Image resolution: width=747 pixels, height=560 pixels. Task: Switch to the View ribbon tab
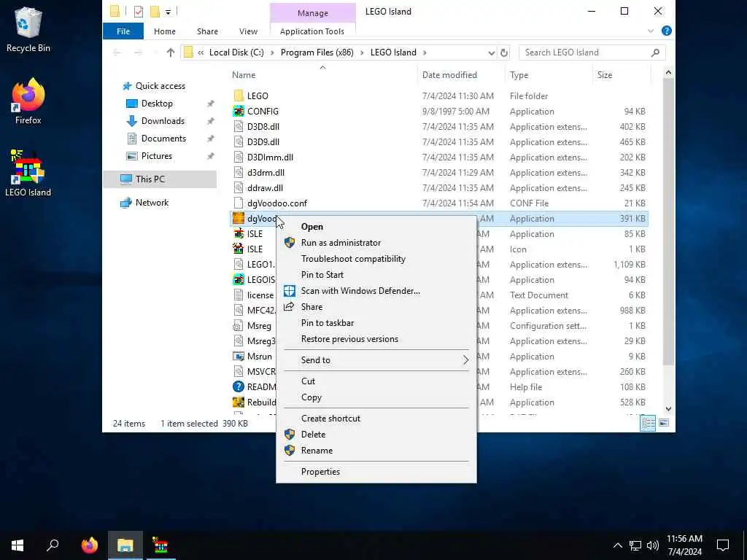[x=248, y=31]
